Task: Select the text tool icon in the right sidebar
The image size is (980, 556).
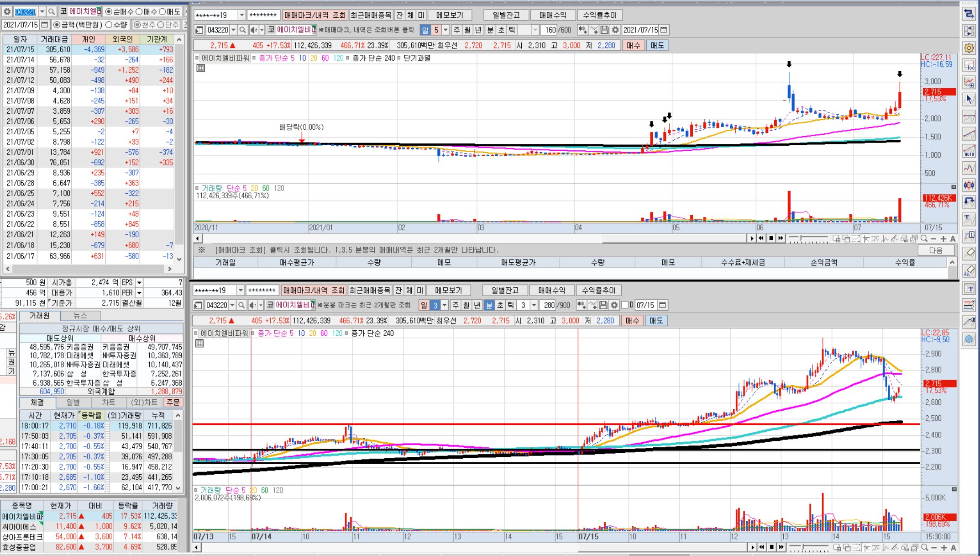Action: pyautogui.click(x=969, y=218)
